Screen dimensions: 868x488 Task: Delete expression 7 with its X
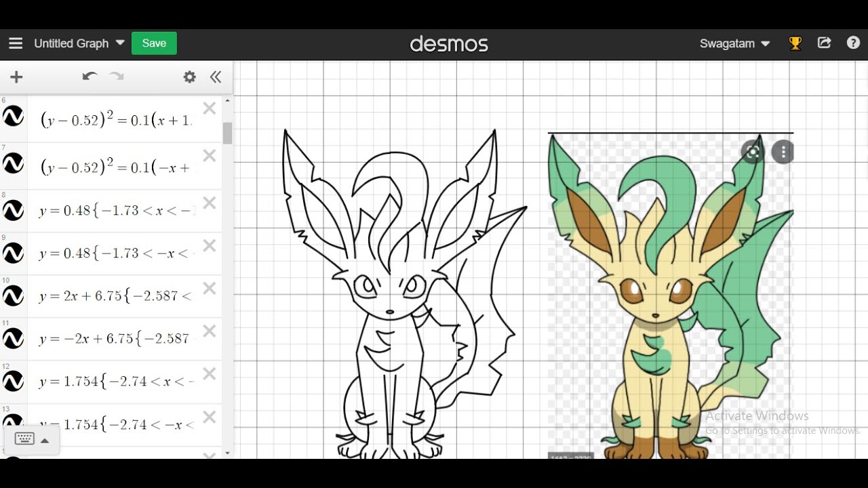pyautogui.click(x=210, y=156)
